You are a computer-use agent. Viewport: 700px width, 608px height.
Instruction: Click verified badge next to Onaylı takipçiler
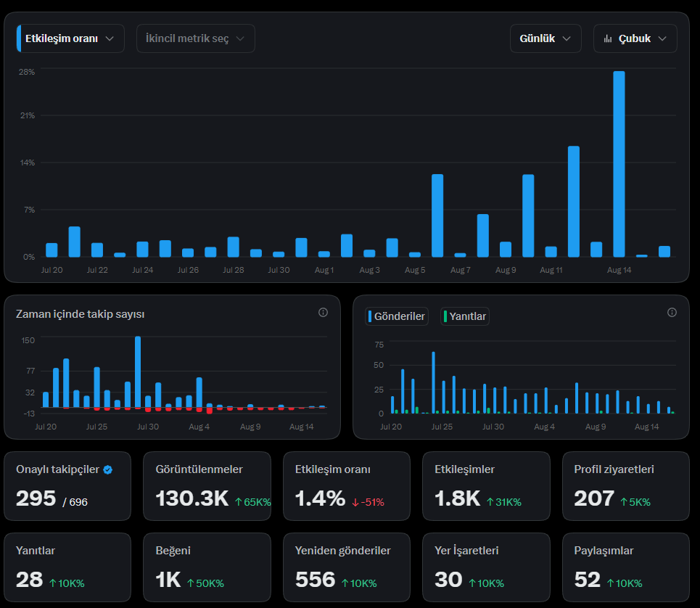[x=108, y=469]
